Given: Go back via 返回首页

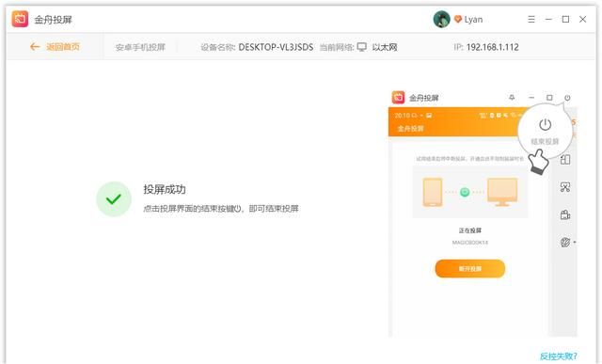Looking at the screenshot, I should [x=55, y=47].
